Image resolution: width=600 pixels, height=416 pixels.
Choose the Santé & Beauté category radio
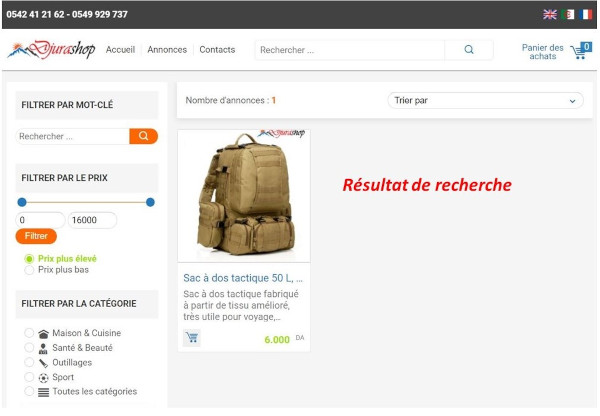tap(29, 347)
